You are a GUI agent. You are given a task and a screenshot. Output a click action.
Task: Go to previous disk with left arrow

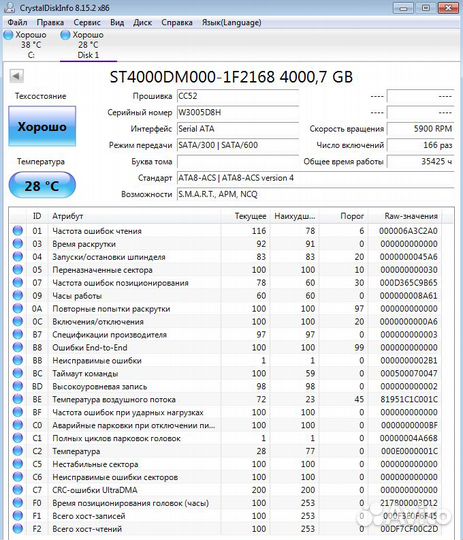tap(16, 76)
